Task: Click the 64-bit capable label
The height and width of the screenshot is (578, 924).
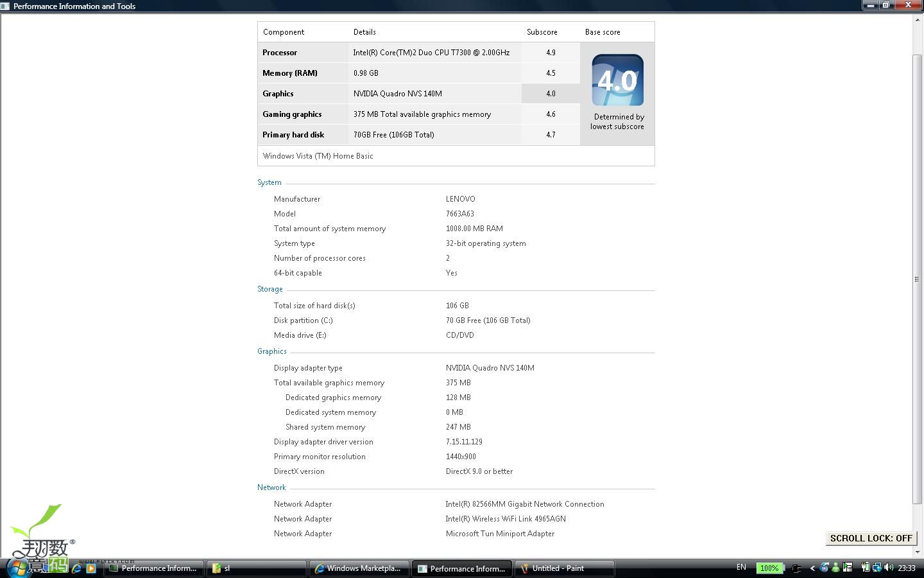Action: pos(298,273)
